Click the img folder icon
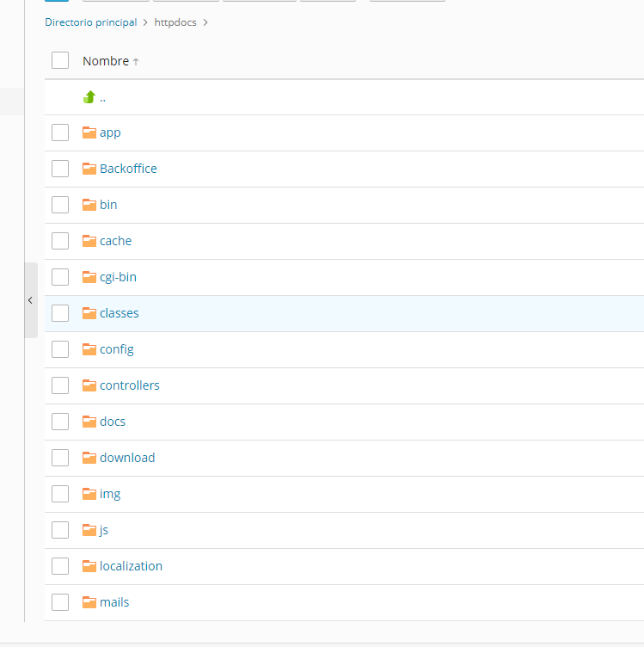The height and width of the screenshot is (647, 644). [x=89, y=494]
